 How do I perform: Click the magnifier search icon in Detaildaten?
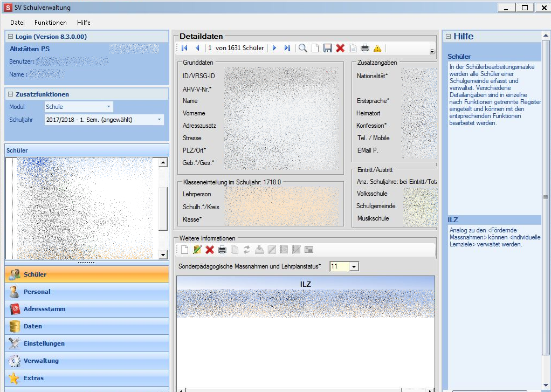point(303,48)
